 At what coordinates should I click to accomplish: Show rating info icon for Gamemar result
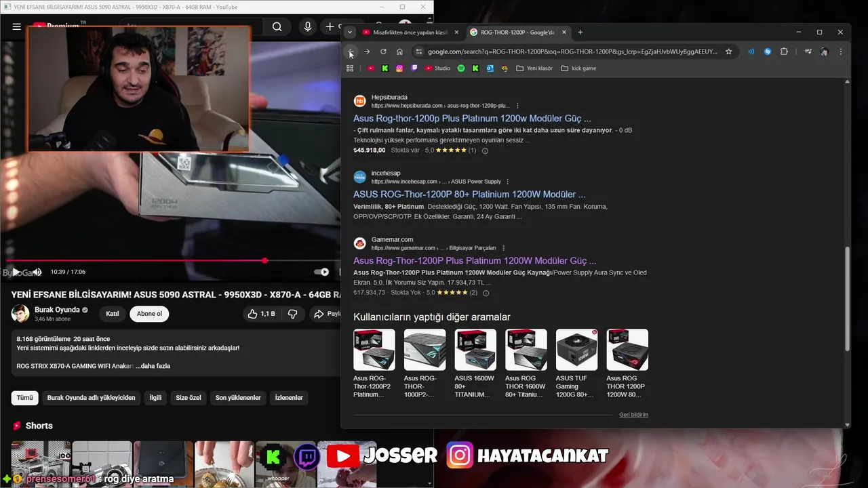click(x=486, y=293)
